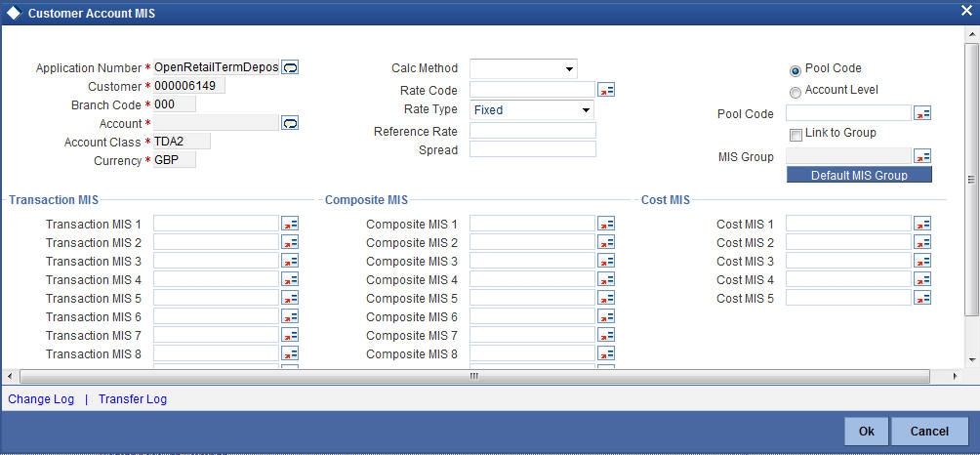Click the Customer field value 000006149
The height and width of the screenshot is (455, 980).
point(188,86)
